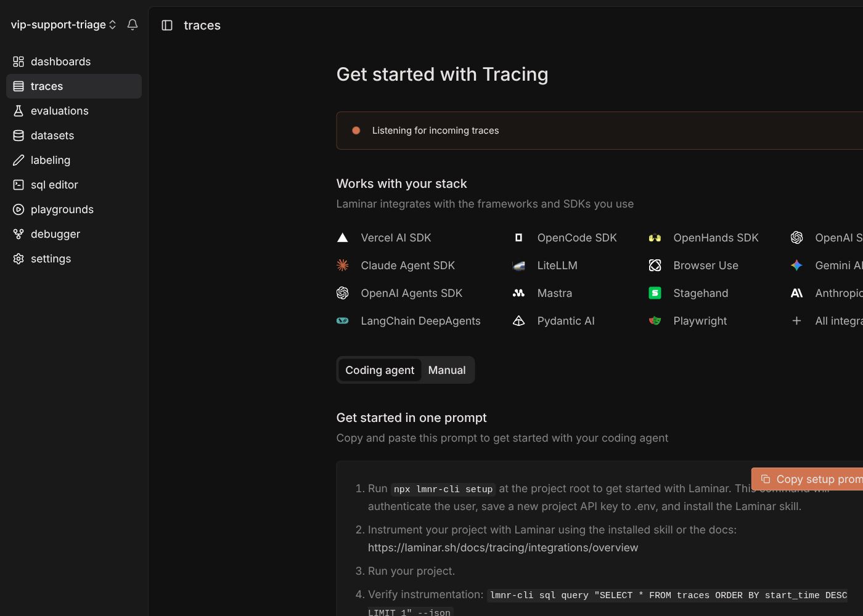Toggle the sidebar panel icon
This screenshot has height=616, width=863.
point(167,25)
